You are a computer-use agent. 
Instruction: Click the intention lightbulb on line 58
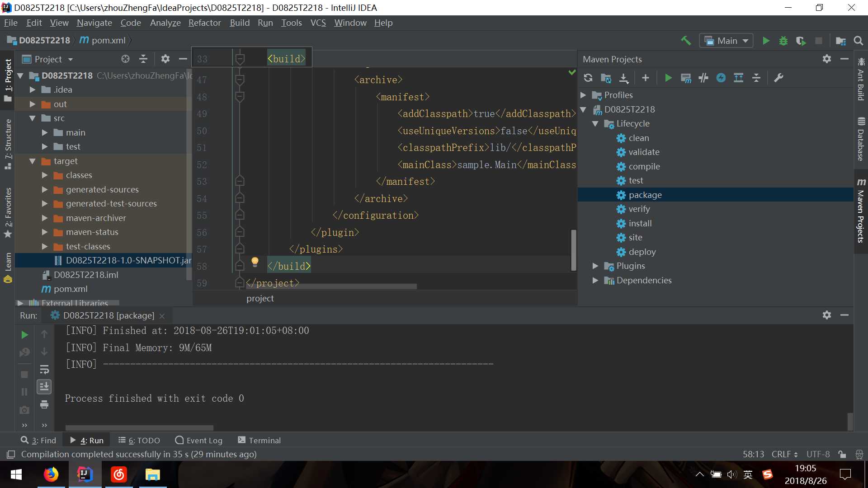[255, 262]
